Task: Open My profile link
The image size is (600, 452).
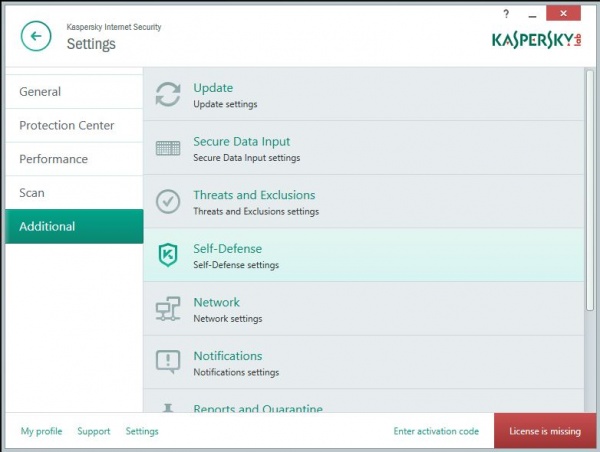Action: (x=41, y=431)
